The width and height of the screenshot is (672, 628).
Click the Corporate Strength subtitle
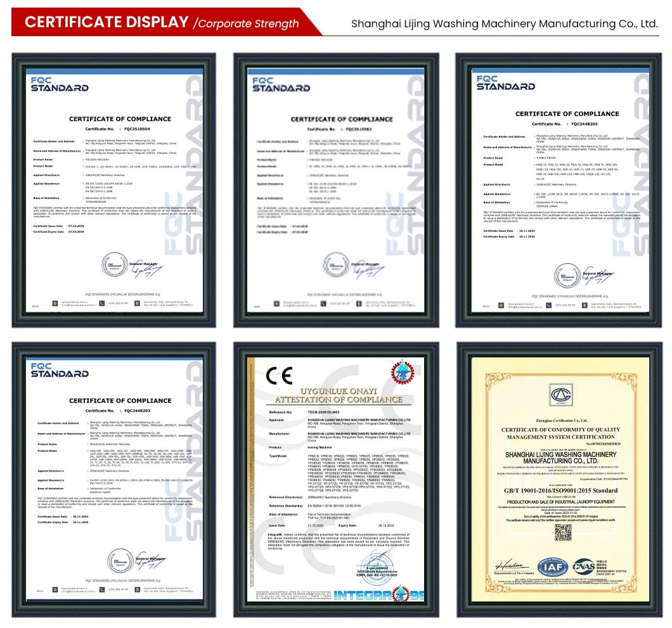click(249, 24)
